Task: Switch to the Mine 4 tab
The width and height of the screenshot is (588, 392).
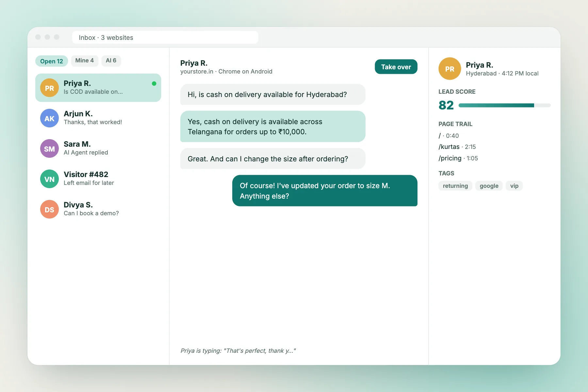Action: coord(85,61)
